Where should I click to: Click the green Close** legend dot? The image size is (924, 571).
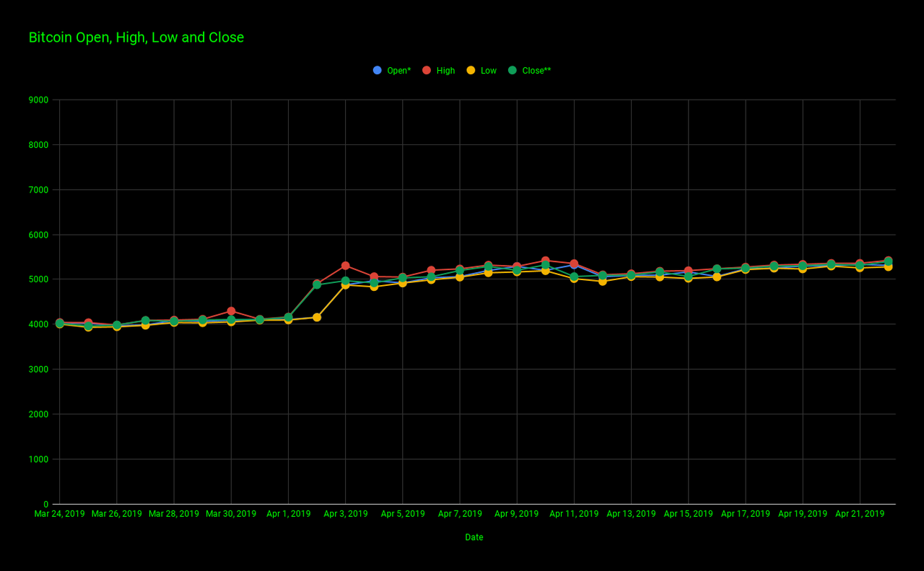[513, 70]
